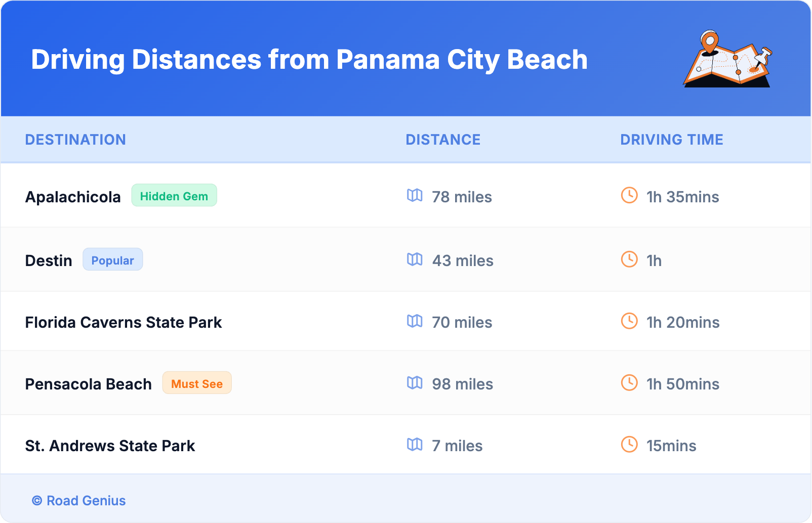Click the Must See badge

pos(197,383)
